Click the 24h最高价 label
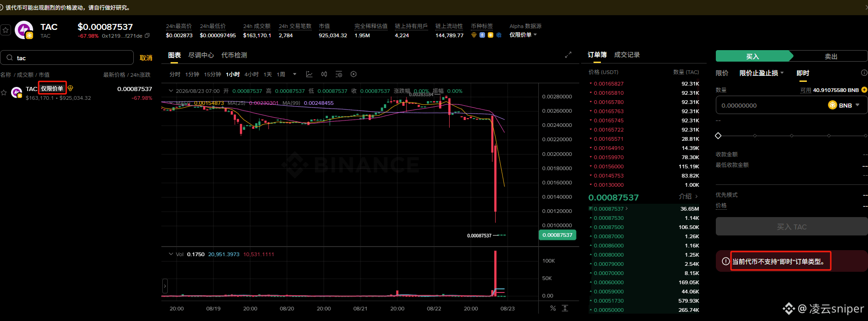Image resolution: width=868 pixels, height=321 pixels. click(179, 26)
